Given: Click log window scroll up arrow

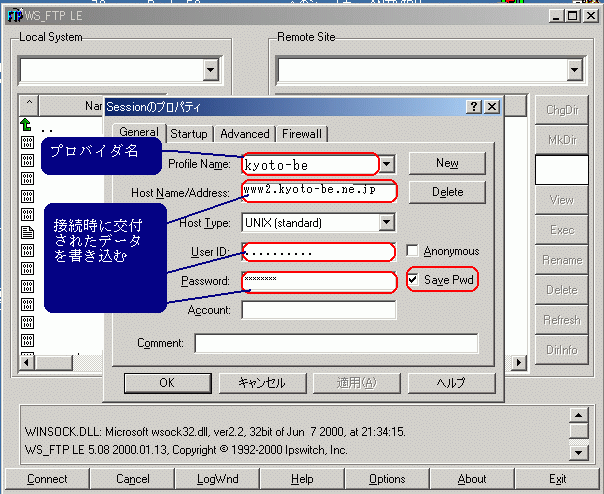Looking at the screenshot, I should click(578, 415).
